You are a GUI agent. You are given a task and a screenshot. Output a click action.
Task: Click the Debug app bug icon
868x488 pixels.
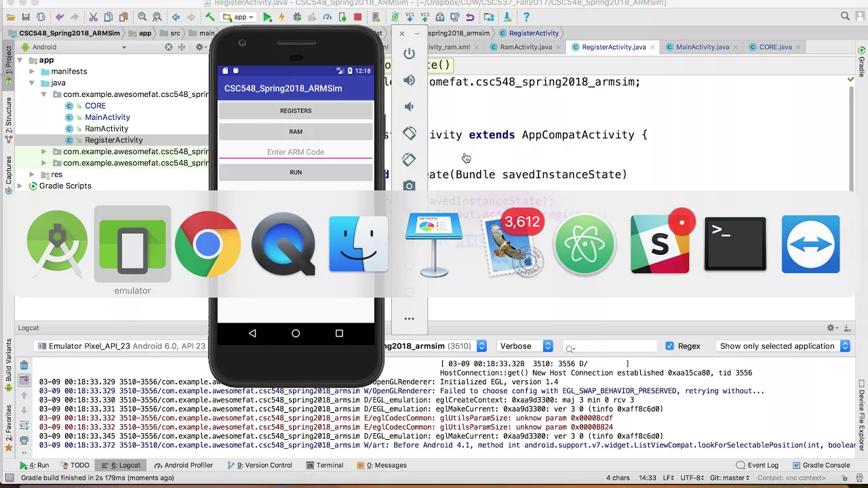296,17
